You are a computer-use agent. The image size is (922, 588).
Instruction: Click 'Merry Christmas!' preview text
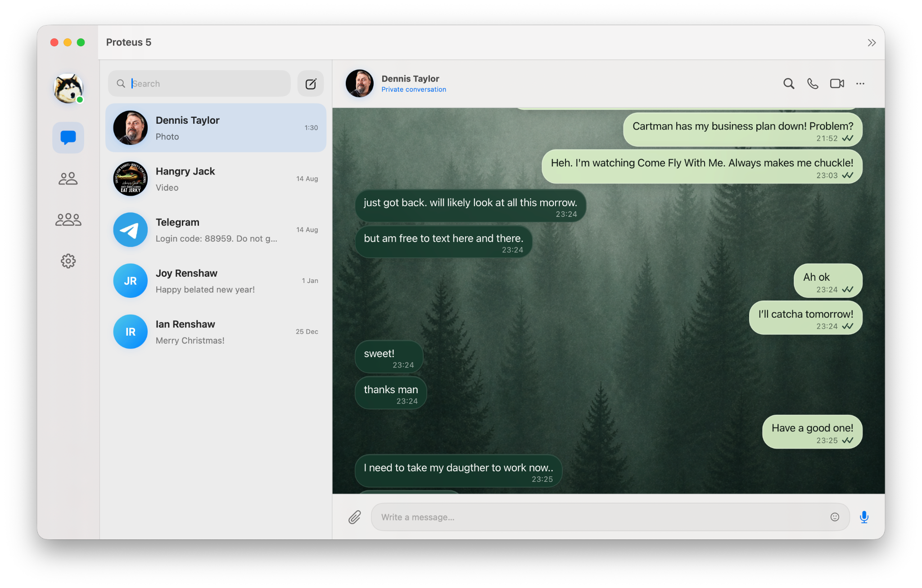(x=190, y=341)
